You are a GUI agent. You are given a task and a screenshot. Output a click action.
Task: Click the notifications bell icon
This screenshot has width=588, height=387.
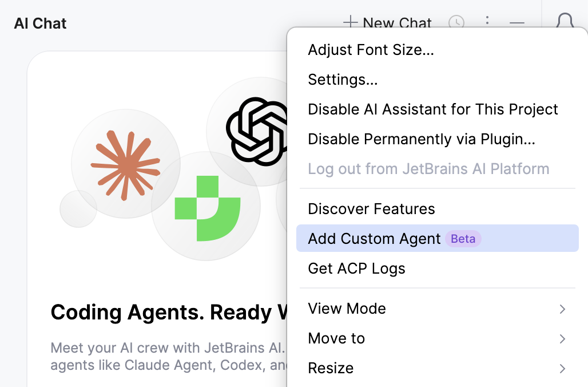click(565, 22)
